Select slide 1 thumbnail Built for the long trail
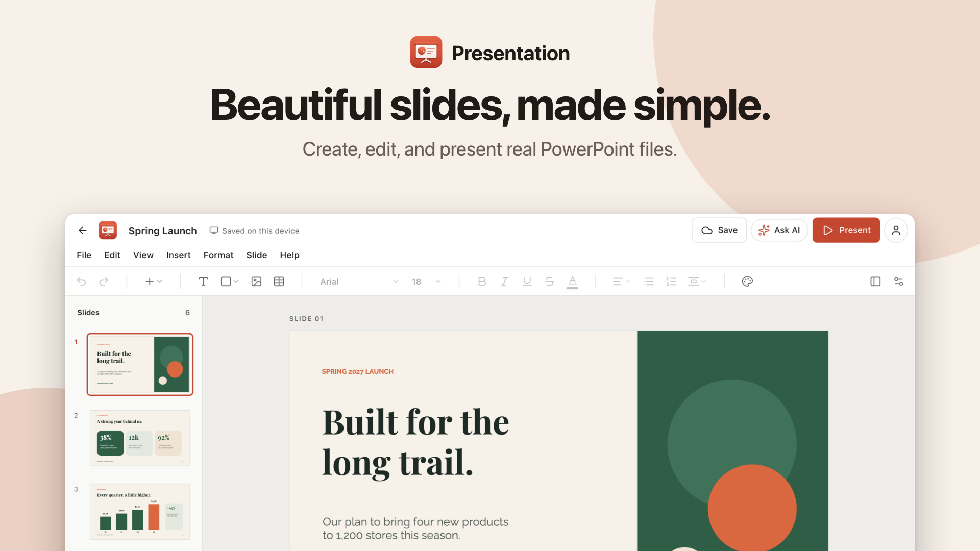The height and width of the screenshot is (551, 980). 140,364
